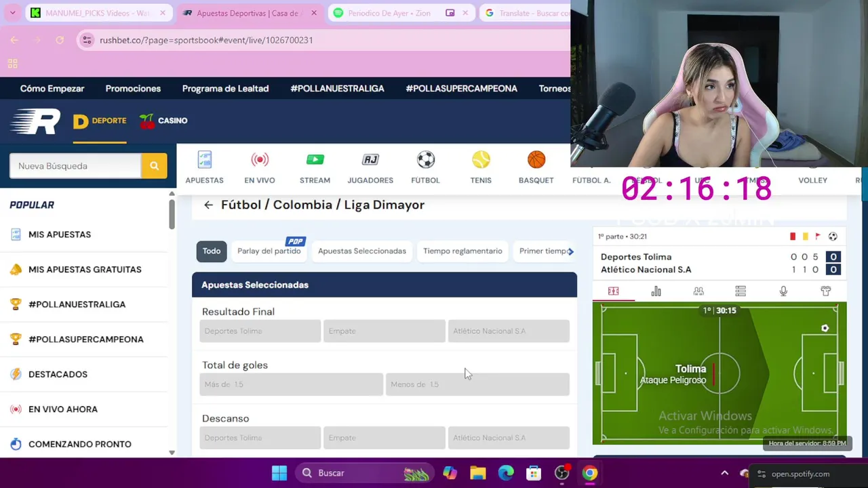Click the yellow card stat icon
The image size is (868, 488).
coord(805,237)
